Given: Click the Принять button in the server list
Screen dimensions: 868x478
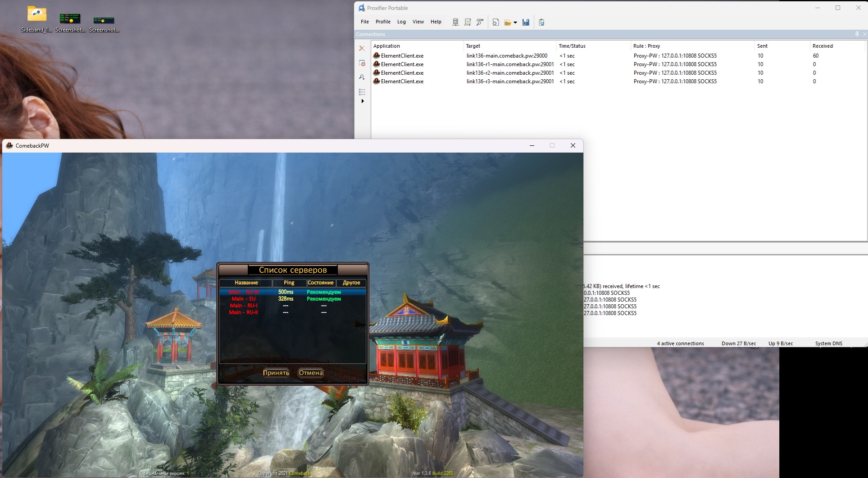Looking at the screenshot, I should pos(276,373).
